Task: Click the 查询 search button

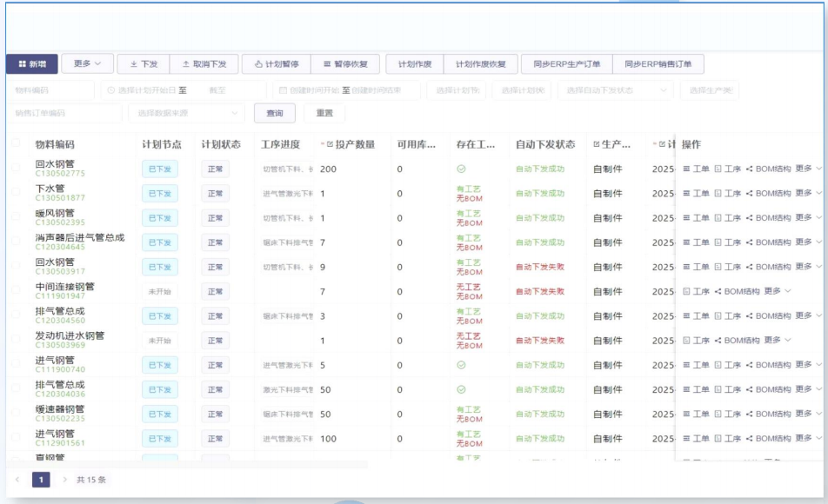Action: (274, 113)
